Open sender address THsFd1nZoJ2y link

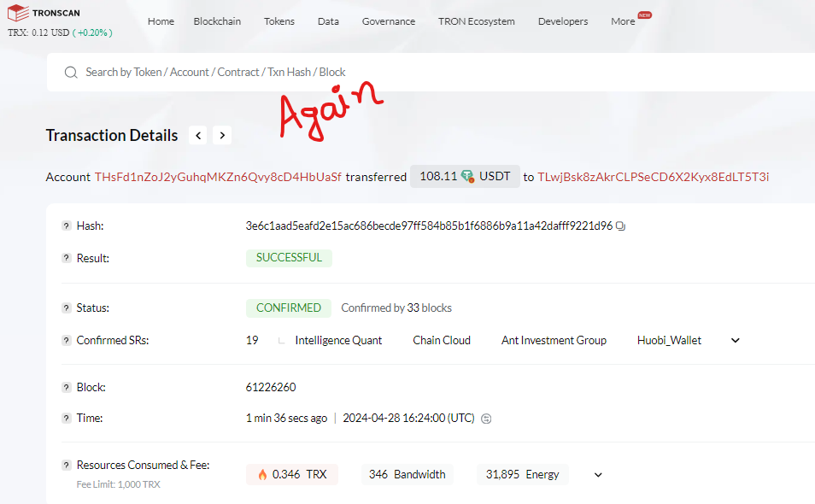click(219, 177)
